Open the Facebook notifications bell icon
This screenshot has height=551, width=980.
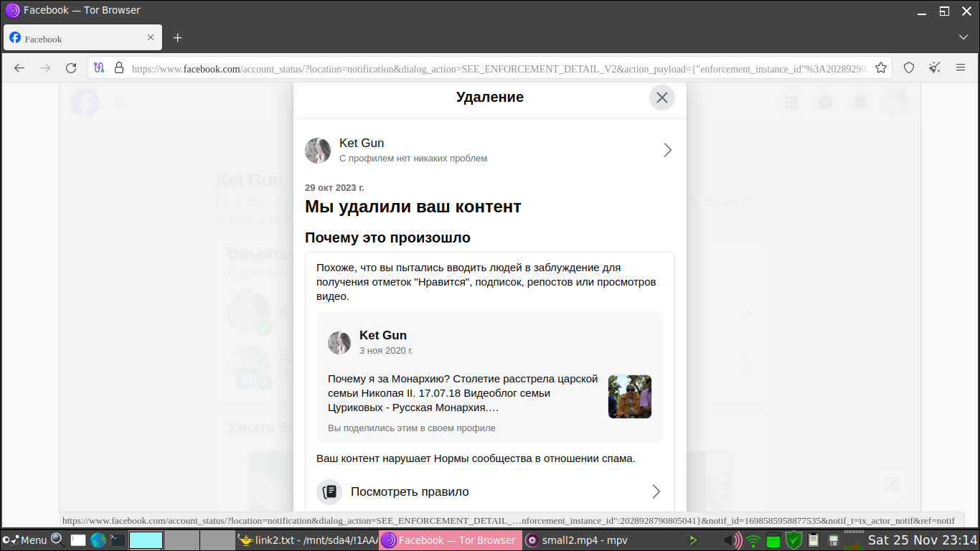click(859, 103)
